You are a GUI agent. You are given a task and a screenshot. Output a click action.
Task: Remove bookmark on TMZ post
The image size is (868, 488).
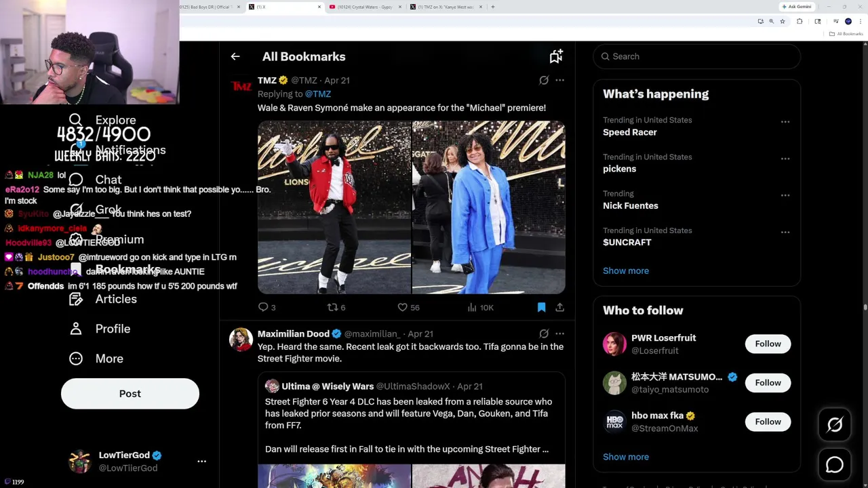tap(541, 307)
